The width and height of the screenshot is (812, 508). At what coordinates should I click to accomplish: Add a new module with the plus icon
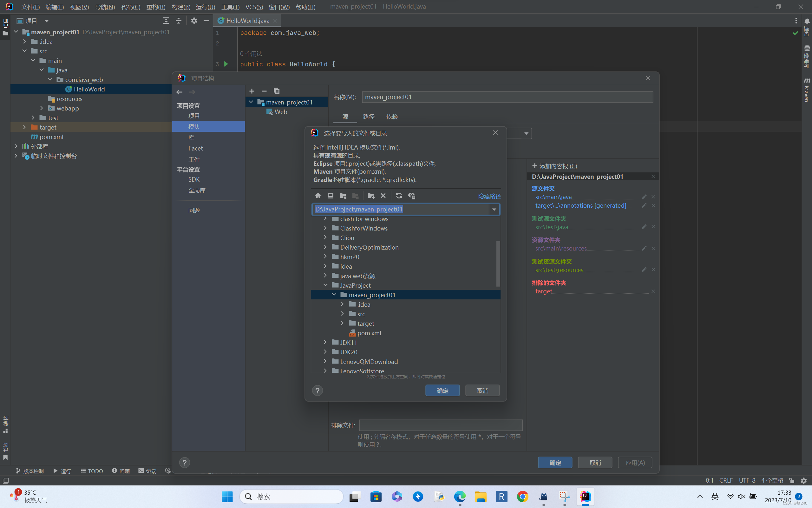[x=252, y=91]
